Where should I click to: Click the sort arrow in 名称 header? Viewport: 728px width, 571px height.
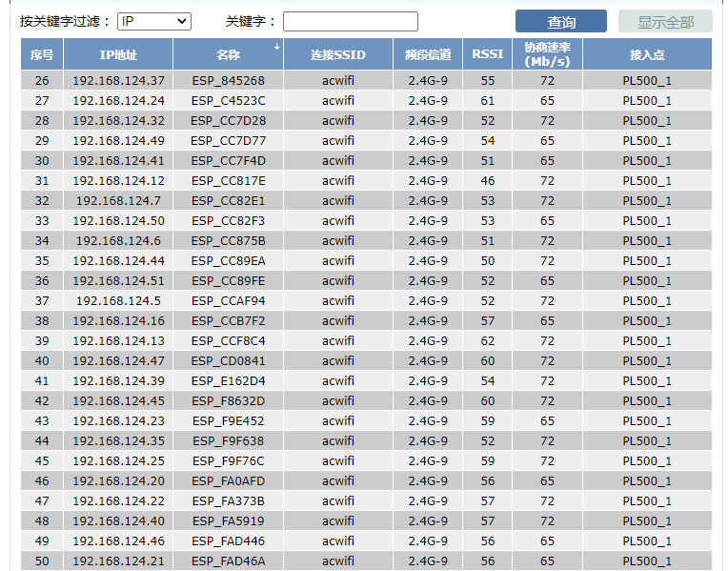point(277,46)
